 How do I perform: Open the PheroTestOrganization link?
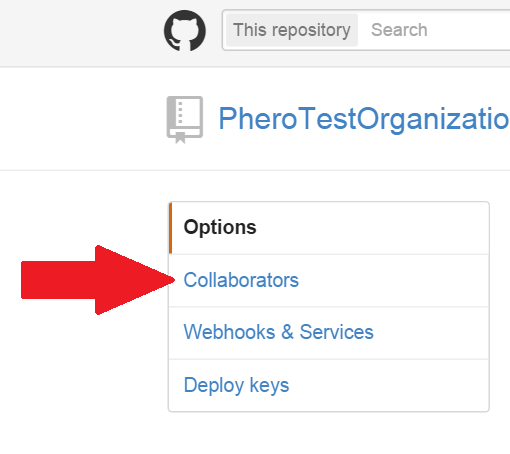click(364, 119)
